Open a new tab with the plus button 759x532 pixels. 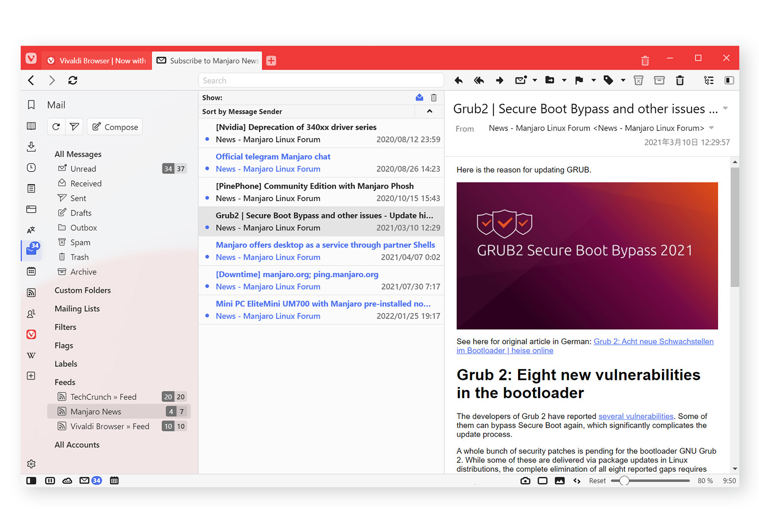271,61
